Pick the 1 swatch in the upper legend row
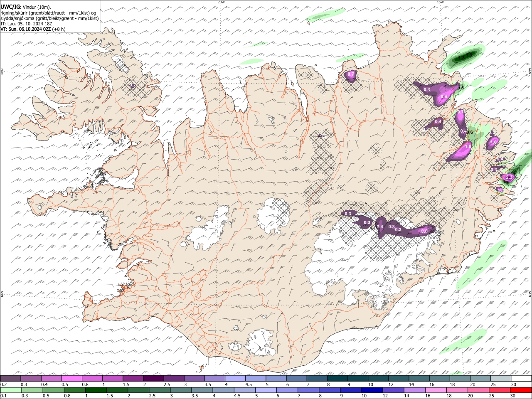This screenshot has width=532, height=399. (x=112, y=378)
